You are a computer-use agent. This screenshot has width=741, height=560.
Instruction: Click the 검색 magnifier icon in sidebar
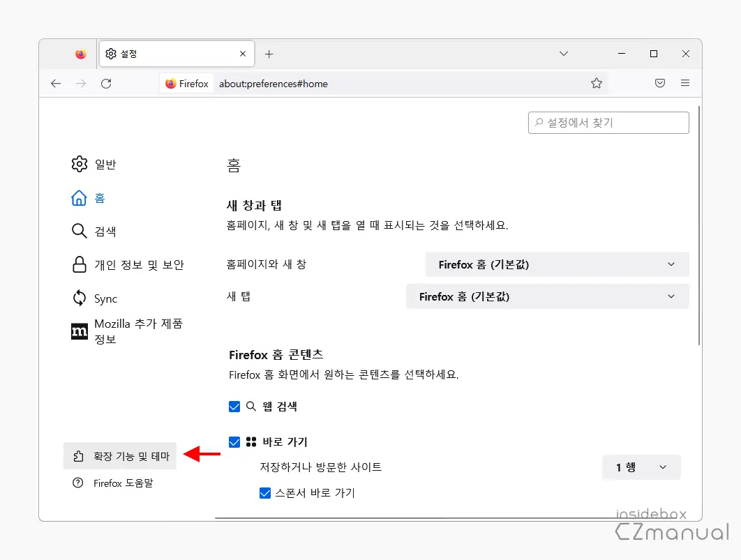point(79,231)
